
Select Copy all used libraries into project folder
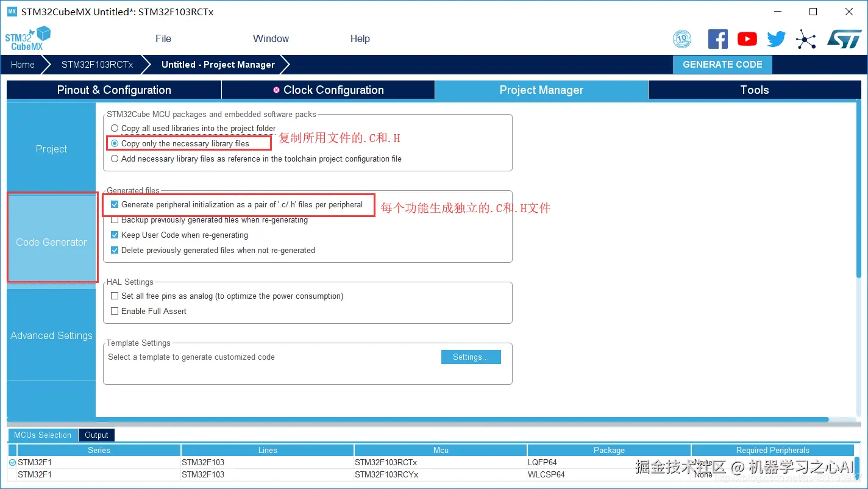pyautogui.click(x=115, y=128)
